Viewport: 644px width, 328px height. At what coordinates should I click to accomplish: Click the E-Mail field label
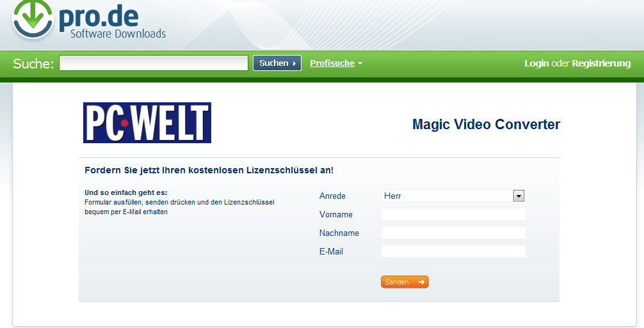[x=332, y=251]
